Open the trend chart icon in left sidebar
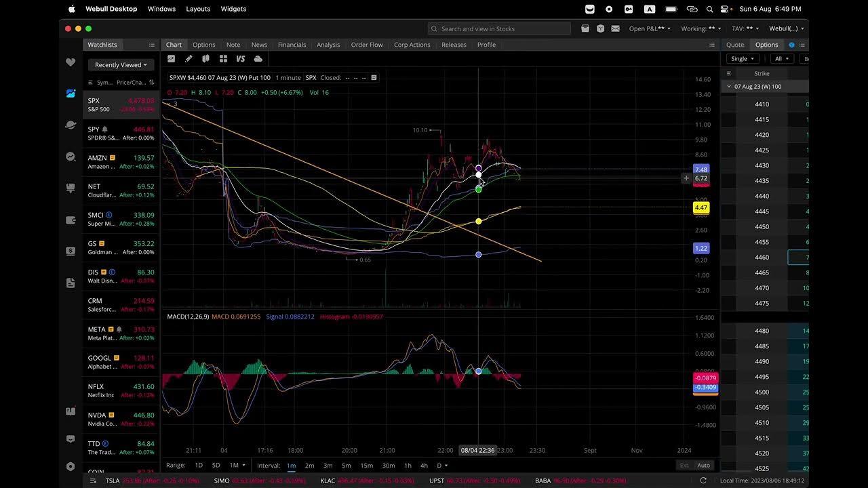 pos(71,157)
